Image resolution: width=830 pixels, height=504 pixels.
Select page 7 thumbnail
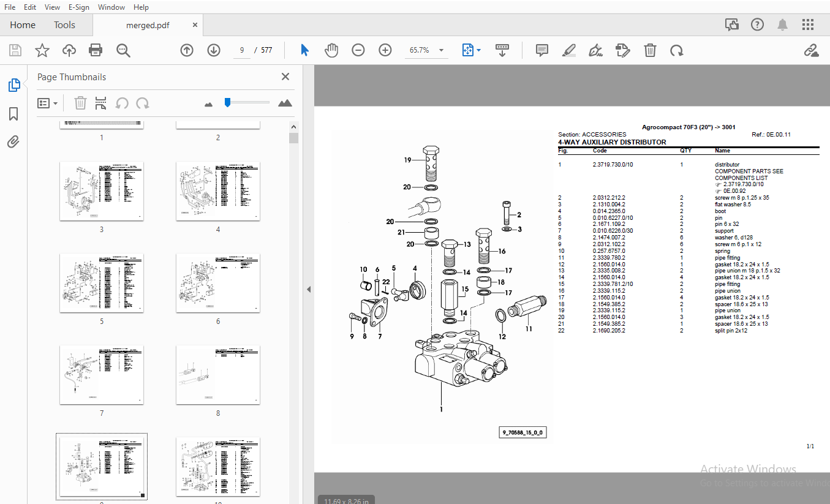point(102,375)
